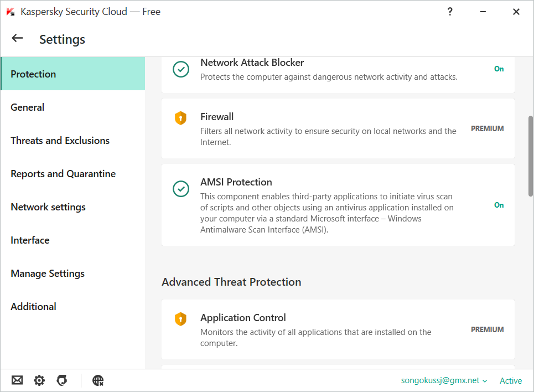Click the Firewall premium shield icon
Screen dimensions: 534x392
pyautogui.click(x=180, y=118)
